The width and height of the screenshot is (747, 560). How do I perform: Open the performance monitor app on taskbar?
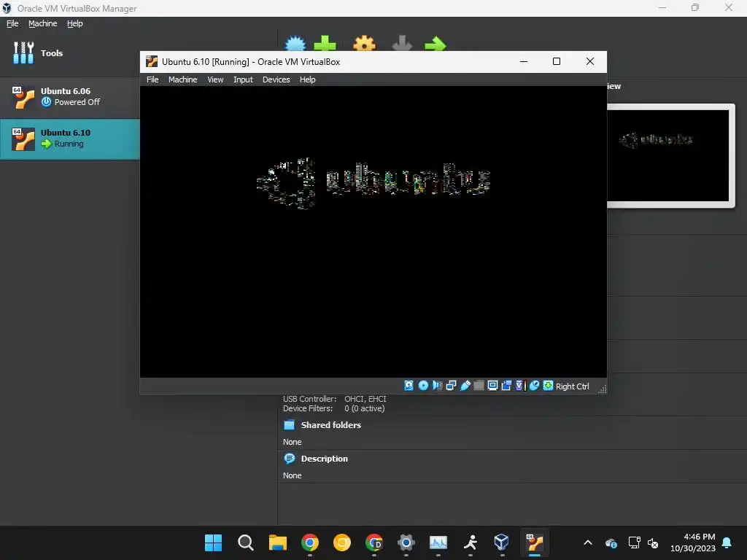tap(438, 542)
